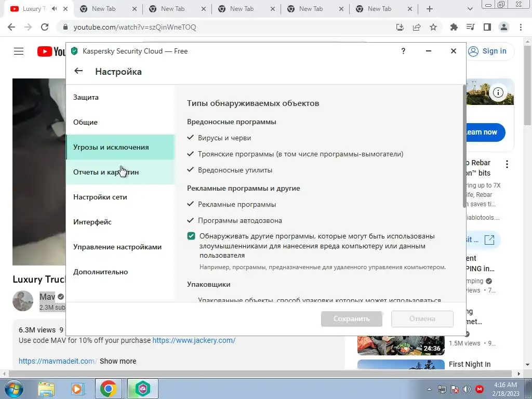This screenshot has width=532, height=399.
Task: Open Kaspersky help question mark
Action: [x=403, y=51]
